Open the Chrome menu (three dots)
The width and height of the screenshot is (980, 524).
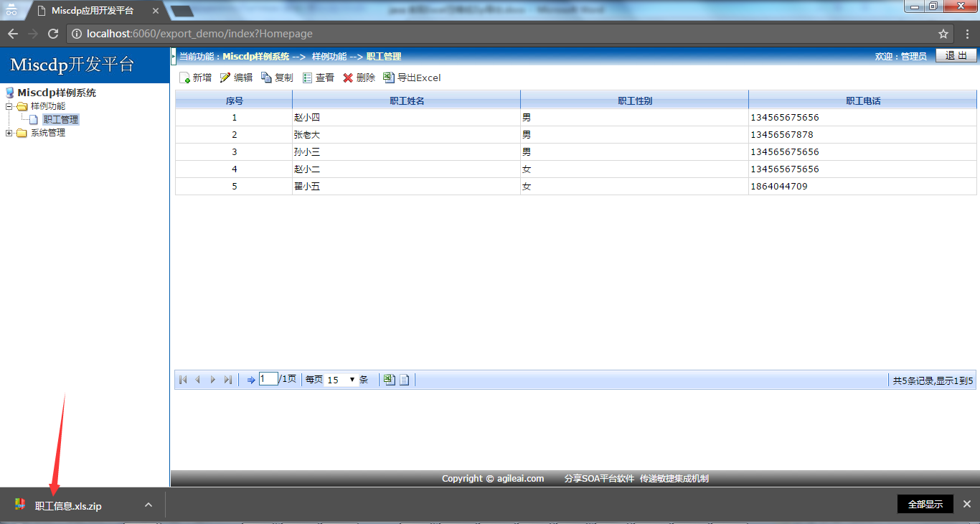pos(967,34)
